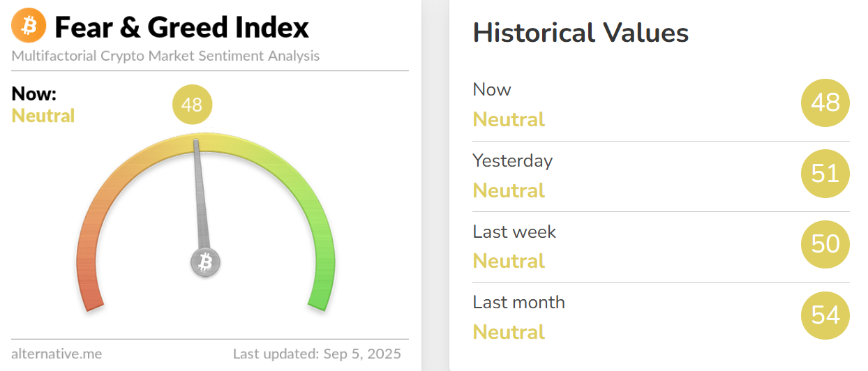Screen dimensions: 868x371
Task: Click the Fear & Greed Index title
Action: 181,28
